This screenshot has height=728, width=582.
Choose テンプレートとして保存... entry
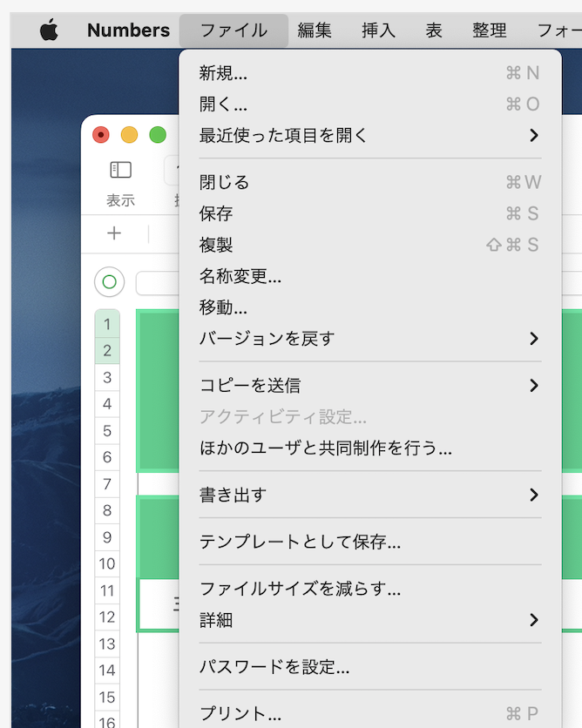pyautogui.click(x=370, y=542)
